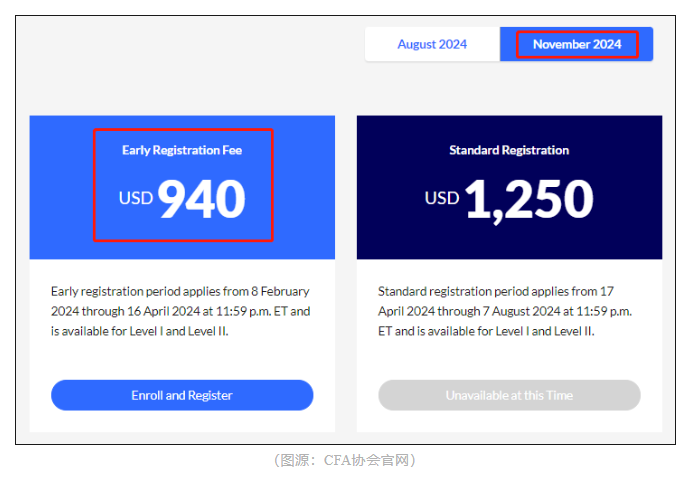The width and height of the screenshot is (688, 478).
Task: Click the 940 price figure
Action: pyautogui.click(x=201, y=199)
